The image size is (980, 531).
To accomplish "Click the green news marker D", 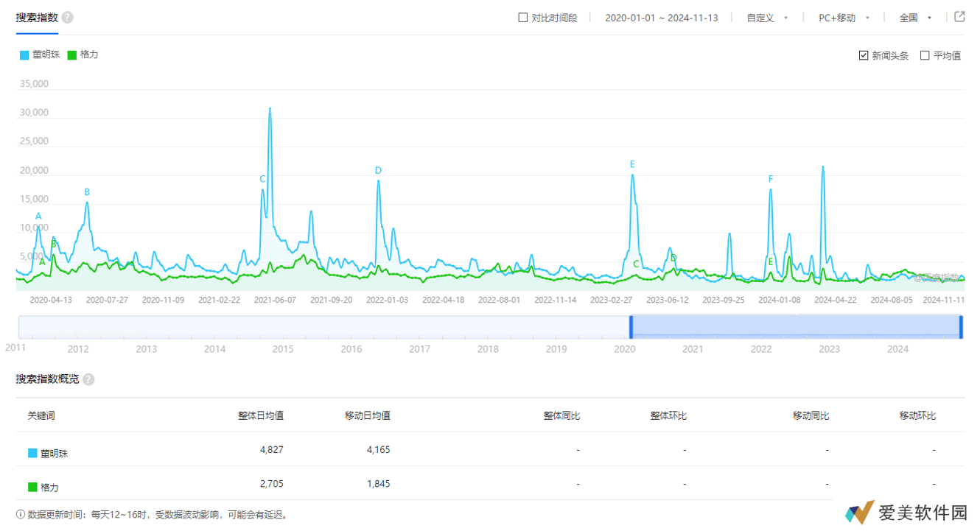I will 673,259.
